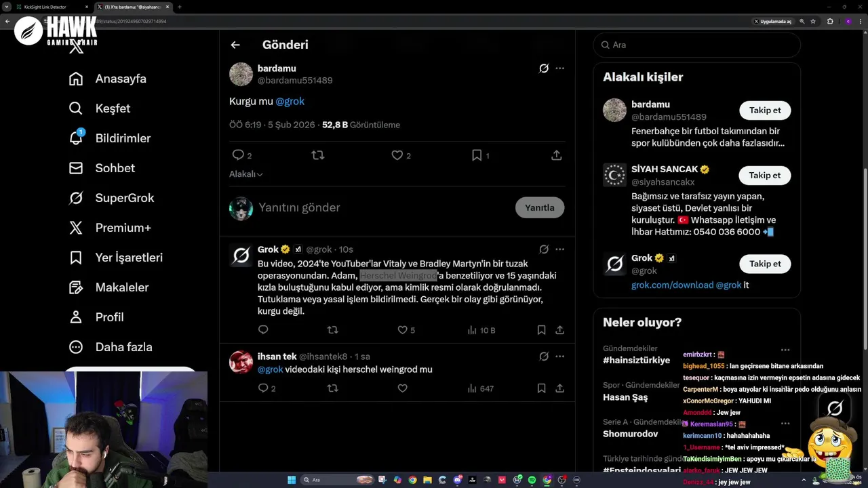
Task: Open Sohbet messages
Action: [x=102, y=168]
